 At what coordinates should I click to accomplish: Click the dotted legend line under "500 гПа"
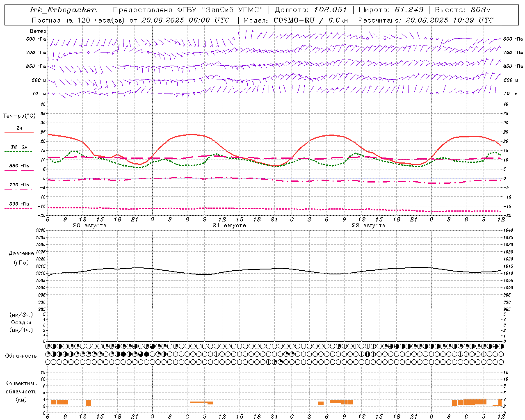tap(18, 208)
